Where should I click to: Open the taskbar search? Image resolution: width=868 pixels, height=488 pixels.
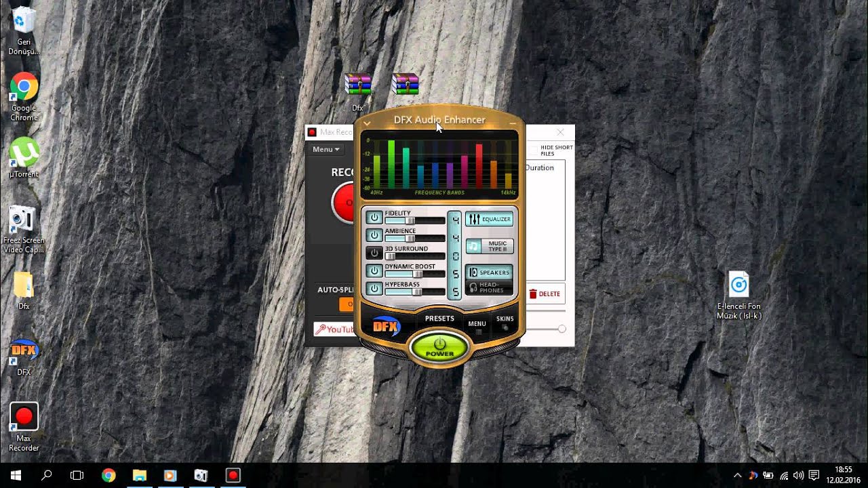pyautogui.click(x=46, y=475)
